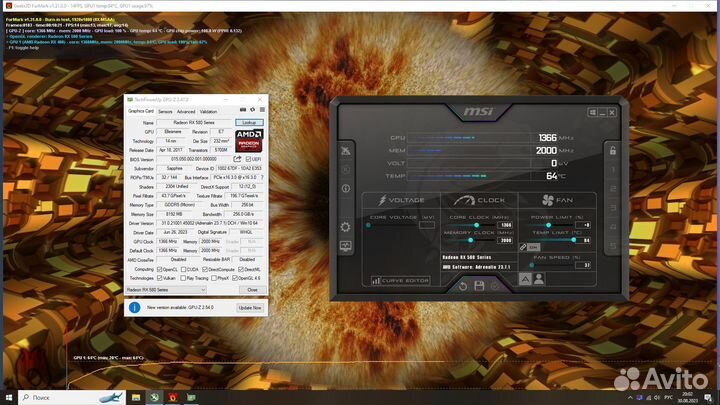
Task: Click Power Limit slider handle
Action: click(x=548, y=225)
